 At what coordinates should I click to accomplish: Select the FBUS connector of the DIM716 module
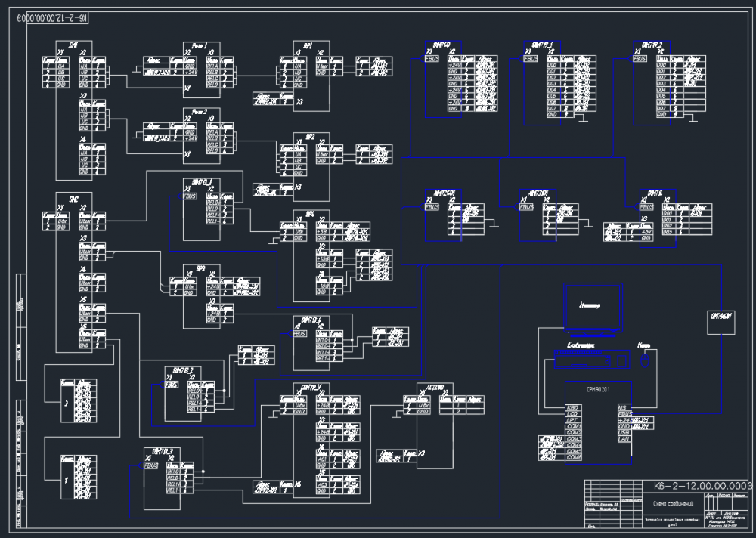click(x=646, y=206)
